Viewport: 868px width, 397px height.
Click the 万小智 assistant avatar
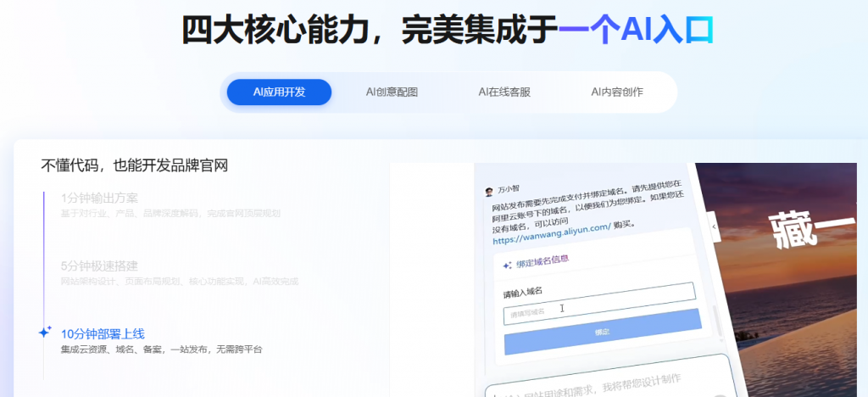click(x=488, y=192)
